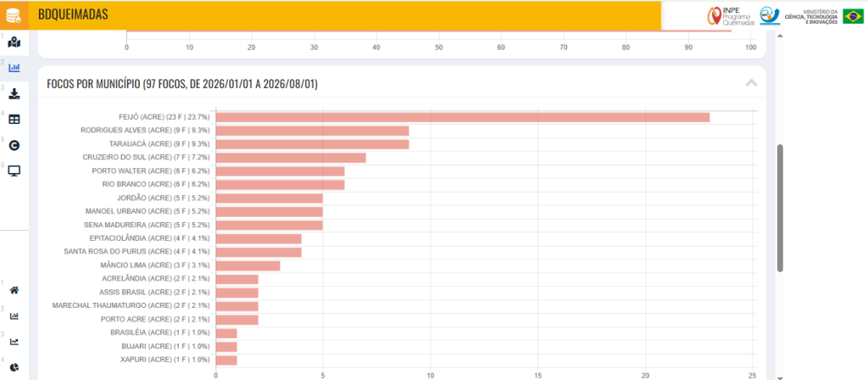
Task: Select the SENA MADUREIRA (ACRE) label
Action: coord(147,226)
